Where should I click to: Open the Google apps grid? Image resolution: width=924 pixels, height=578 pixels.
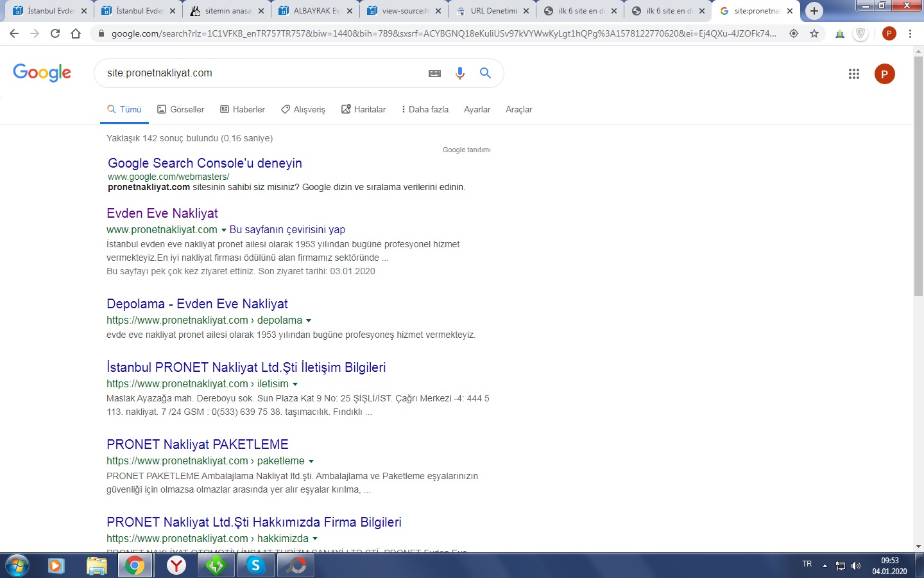[853, 74]
